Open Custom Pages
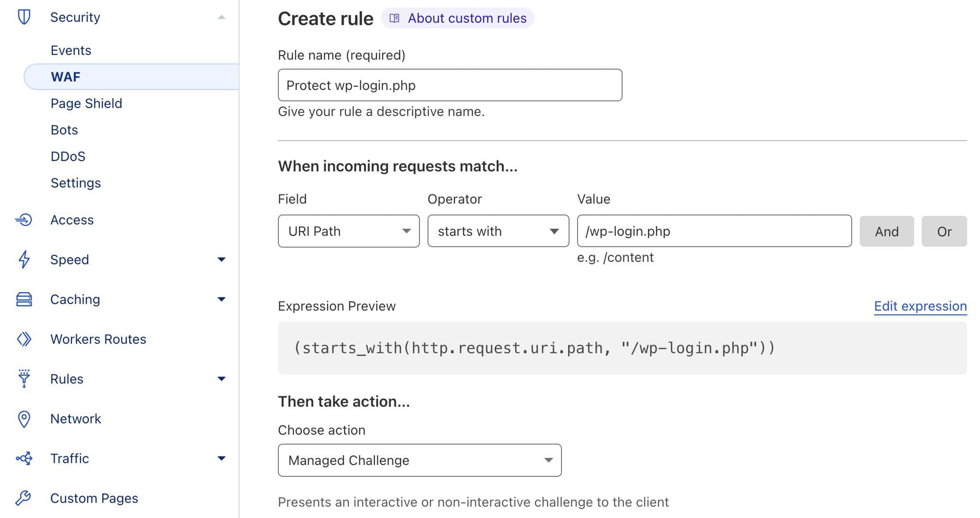This screenshot has height=518, width=980. pyautogui.click(x=94, y=498)
